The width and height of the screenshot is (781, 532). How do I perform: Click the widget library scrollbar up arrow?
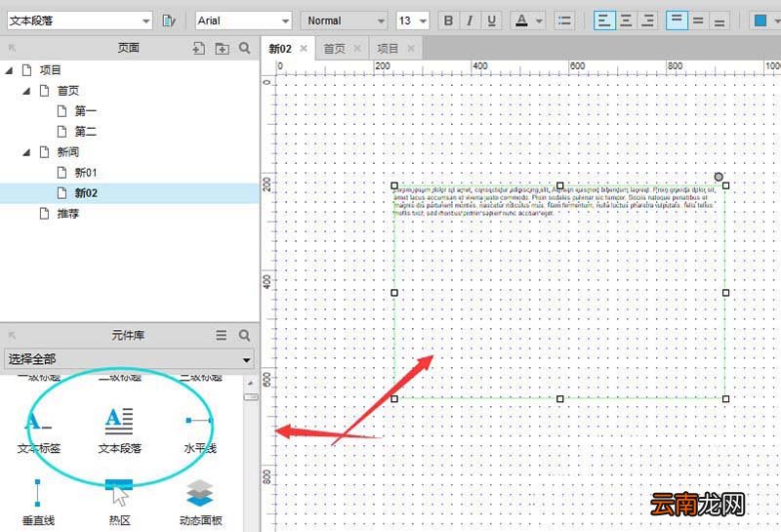tap(251, 383)
